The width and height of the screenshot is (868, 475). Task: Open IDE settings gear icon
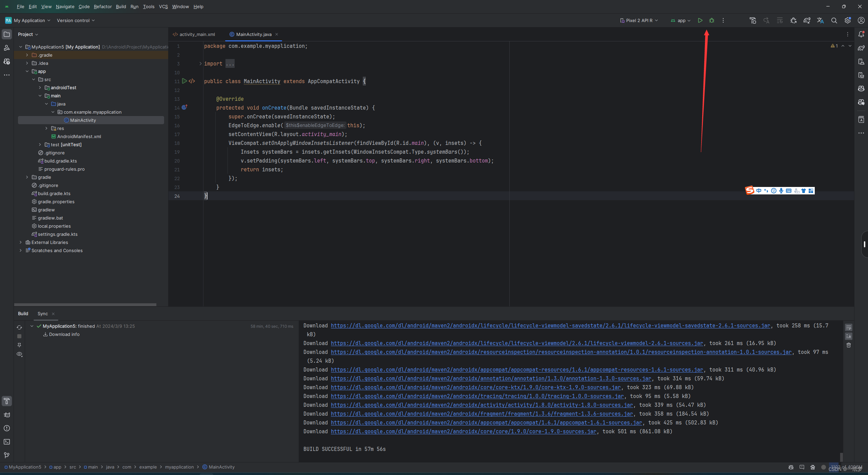coord(847,20)
